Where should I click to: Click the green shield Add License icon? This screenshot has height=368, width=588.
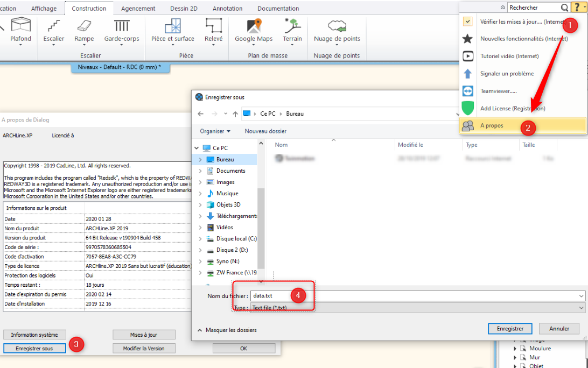467,108
